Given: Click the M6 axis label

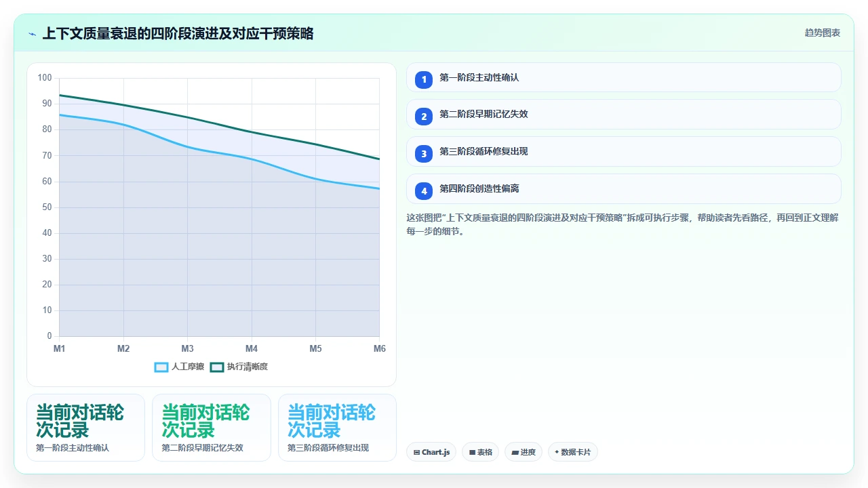Looking at the screenshot, I should coord(380,348).
